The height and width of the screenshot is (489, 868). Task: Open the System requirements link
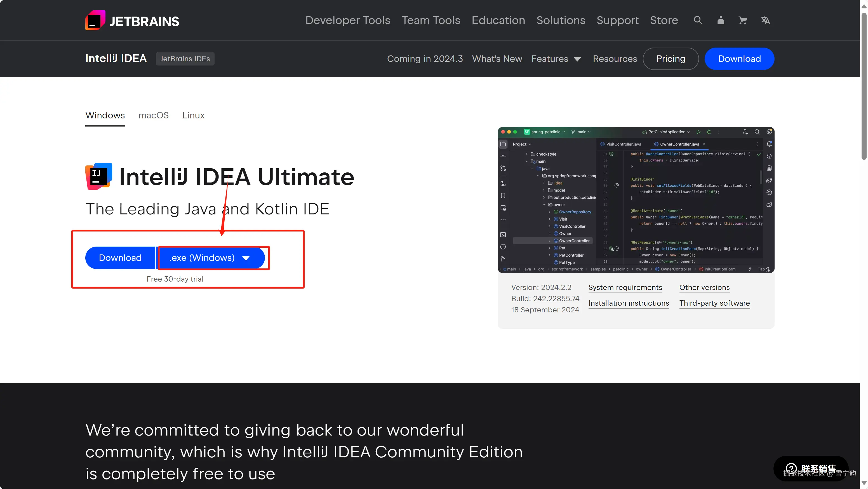coord(625,287)
